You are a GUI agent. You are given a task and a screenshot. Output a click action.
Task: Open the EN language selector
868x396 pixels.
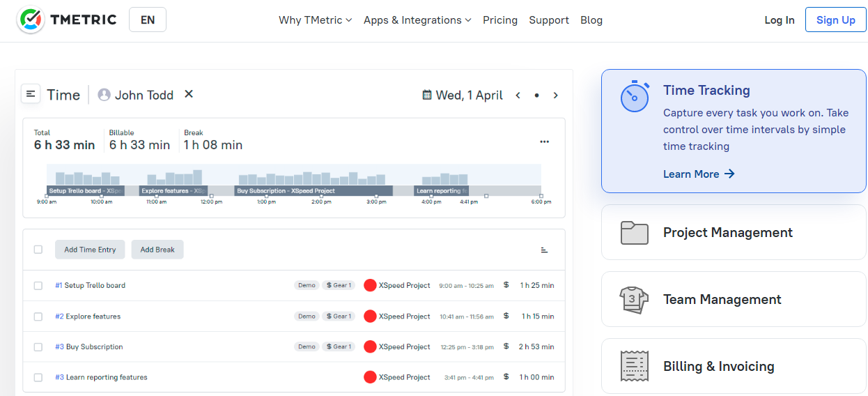(x=148, y=20)
